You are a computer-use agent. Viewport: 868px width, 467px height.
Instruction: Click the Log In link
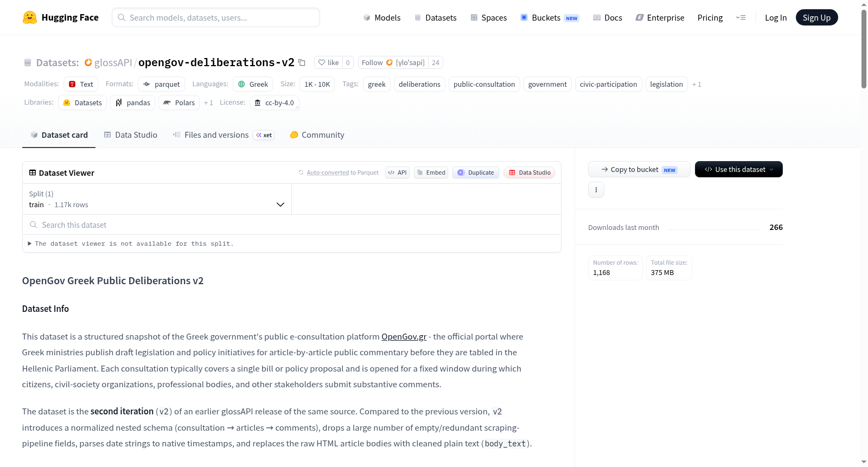click(776, 17)
